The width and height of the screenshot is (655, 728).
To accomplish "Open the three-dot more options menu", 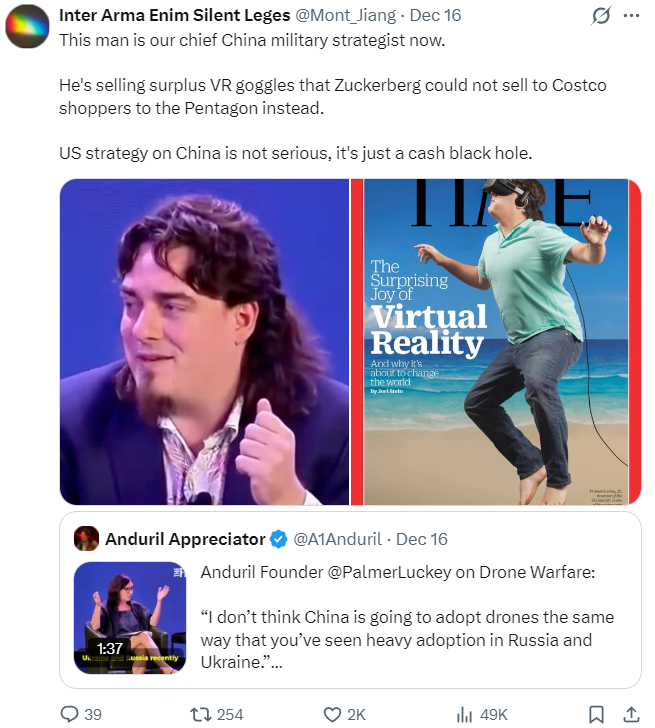I will (631, 16).
